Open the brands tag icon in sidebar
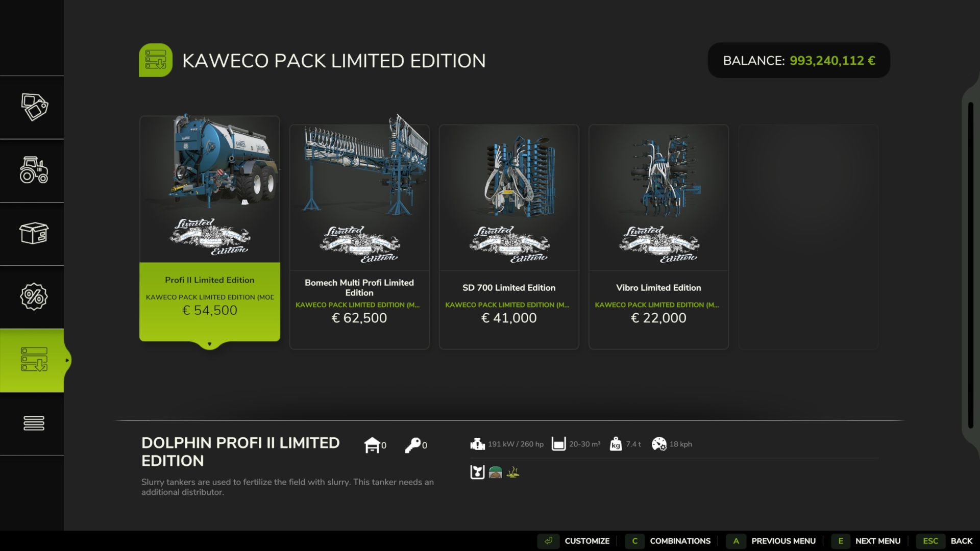 click(34, 107)
